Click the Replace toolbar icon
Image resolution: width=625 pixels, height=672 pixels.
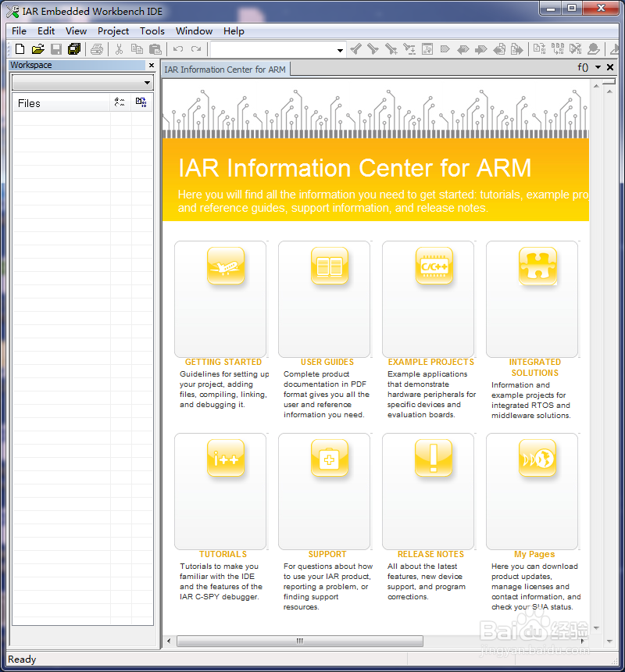(409, 49)
